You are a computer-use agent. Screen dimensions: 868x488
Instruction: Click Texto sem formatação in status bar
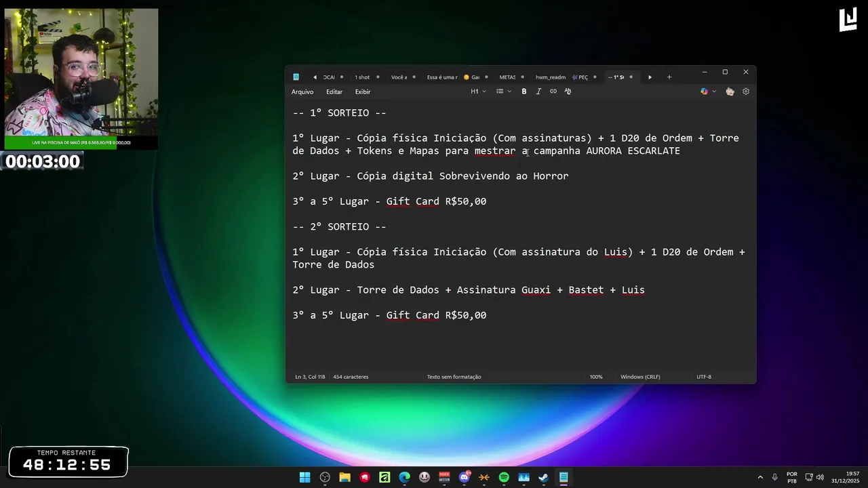tap(454, 377)
